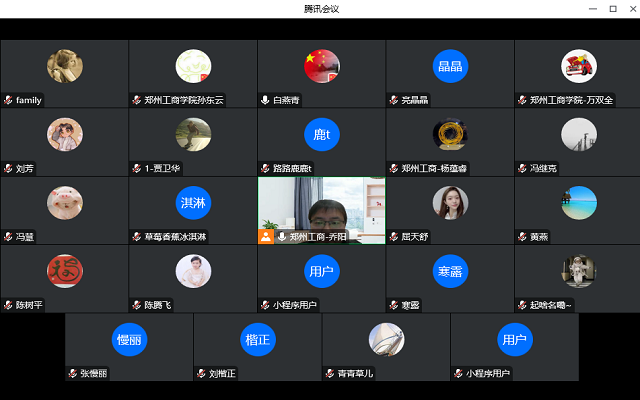Click the muted mic icon beside 刘楷正
Viewport: 640px width, 400px height.
click(x=201, y=373)
